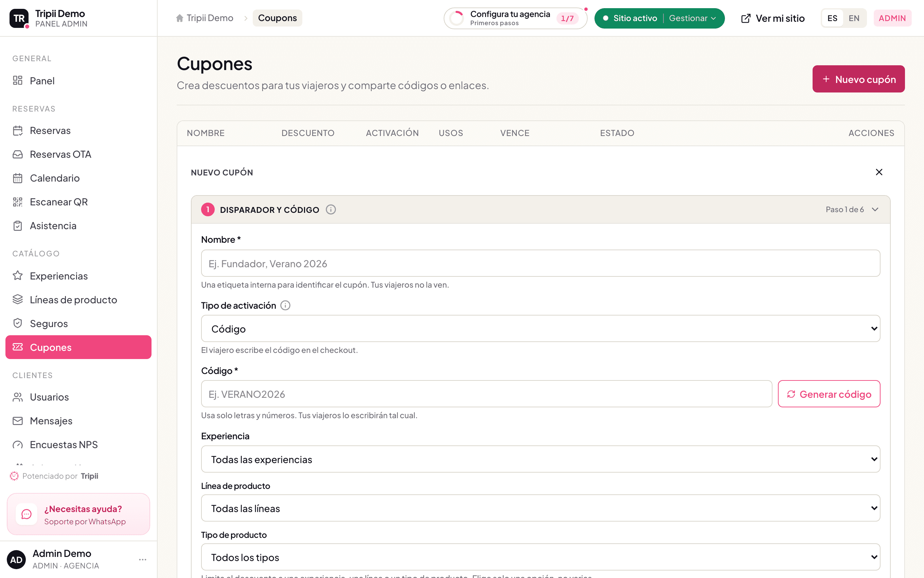Open the Tipo de producto dropdown
The width and height of the screenshot is (924, 578).
[x=541, y=557]
